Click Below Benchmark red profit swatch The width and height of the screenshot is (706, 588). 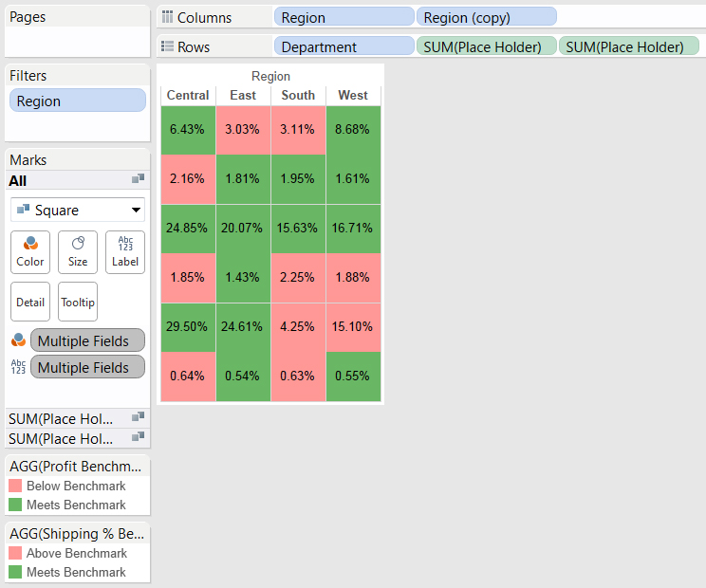click(15, 486)
